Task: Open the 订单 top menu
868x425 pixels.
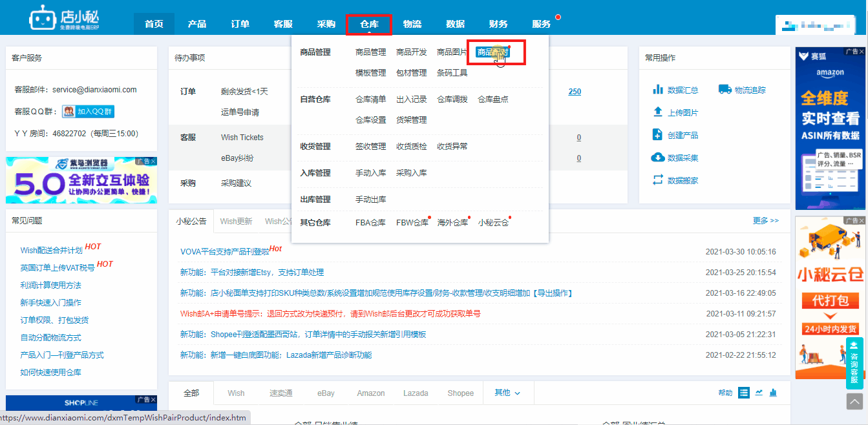Action: (x=240, y=24)
